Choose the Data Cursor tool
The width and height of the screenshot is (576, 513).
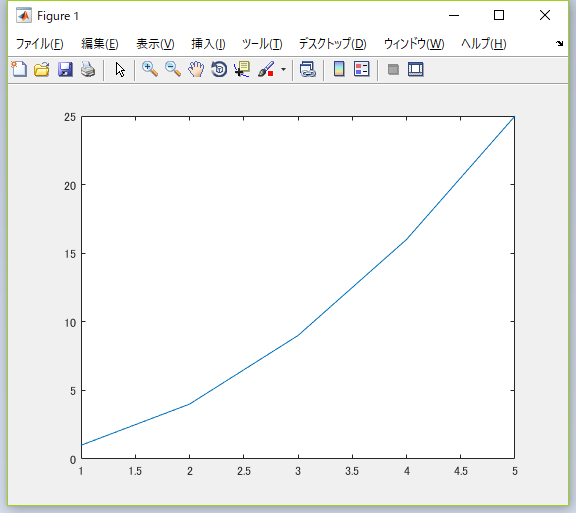click(x=242, y=69)
